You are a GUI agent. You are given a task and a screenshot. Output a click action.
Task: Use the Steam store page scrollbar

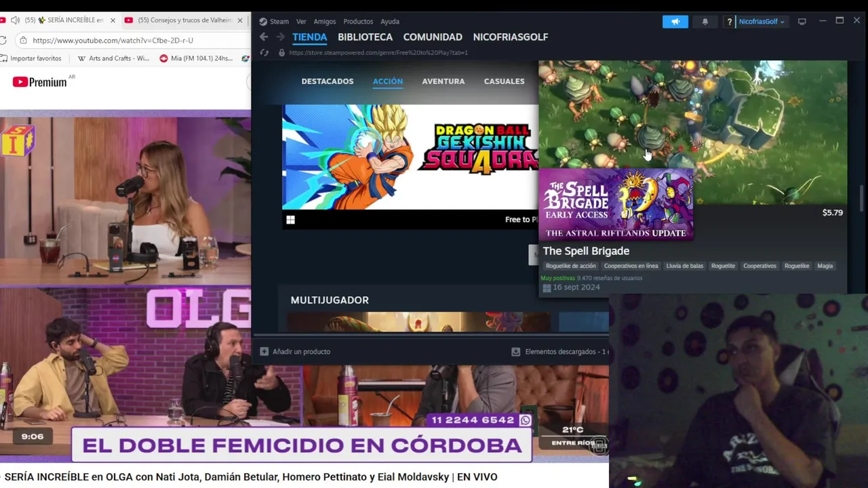(x=862, y=199)
